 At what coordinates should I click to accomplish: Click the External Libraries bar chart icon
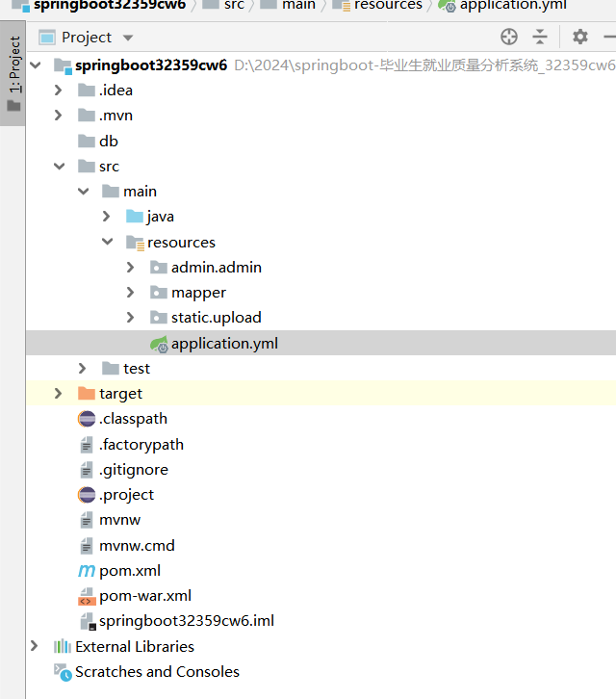pyautogui.click(x=63, y=646)
